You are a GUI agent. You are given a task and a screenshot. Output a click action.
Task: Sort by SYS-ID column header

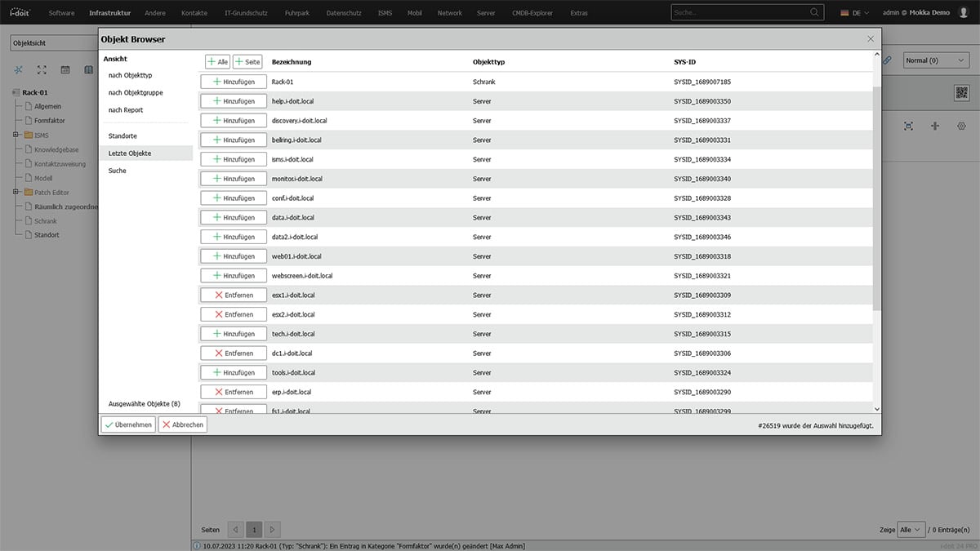point(684,62)
